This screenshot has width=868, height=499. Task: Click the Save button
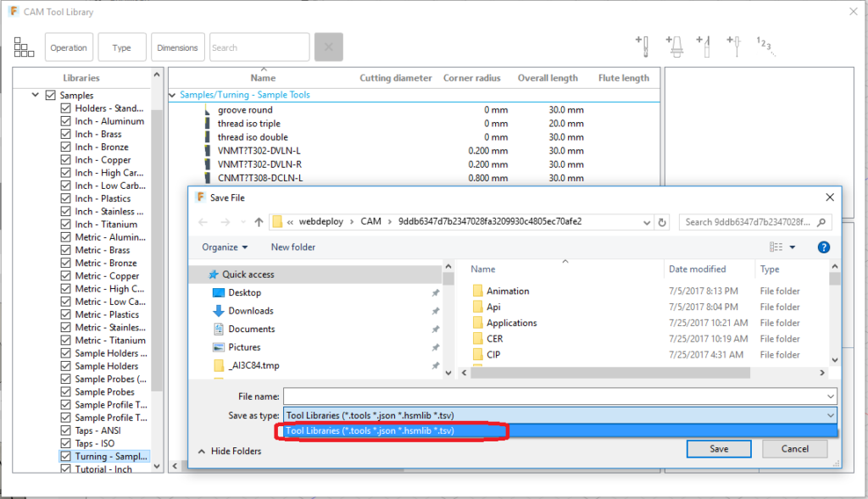pos(719,449)
